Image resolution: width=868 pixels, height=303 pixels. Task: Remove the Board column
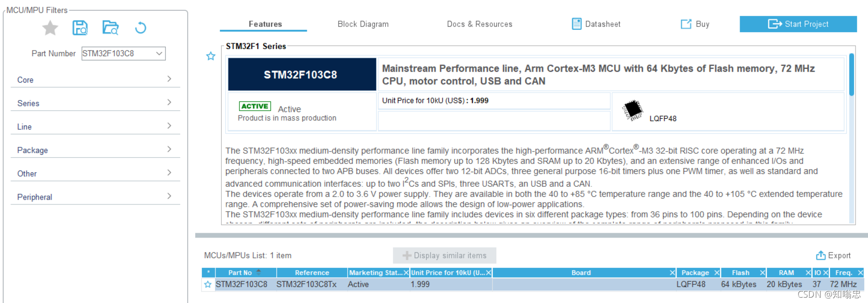click(672, 273)
